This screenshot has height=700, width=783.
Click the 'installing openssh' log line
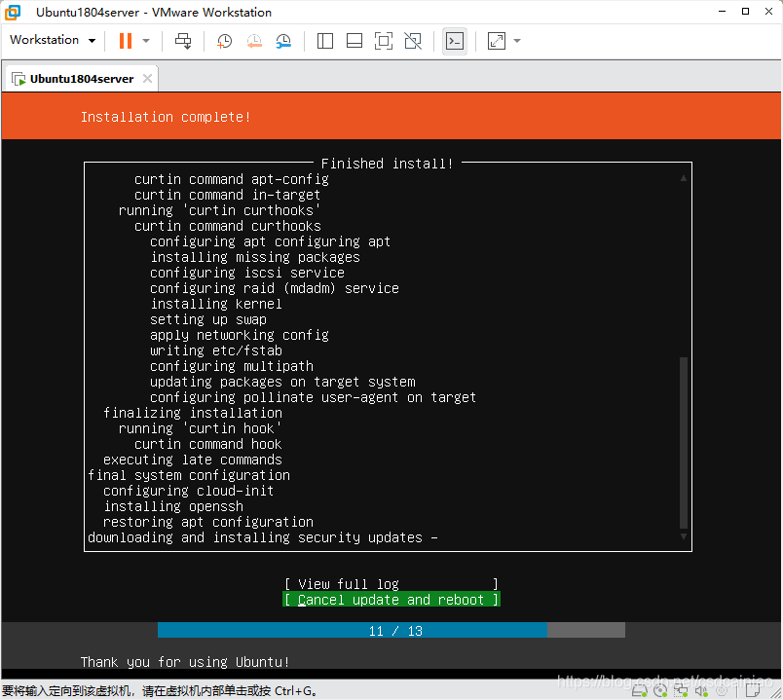point(173,506)
